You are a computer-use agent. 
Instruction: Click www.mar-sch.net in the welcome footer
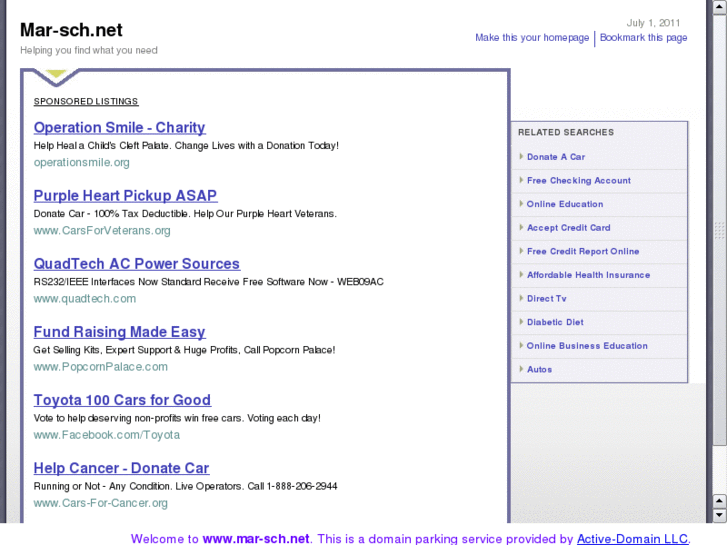(256, 539)
